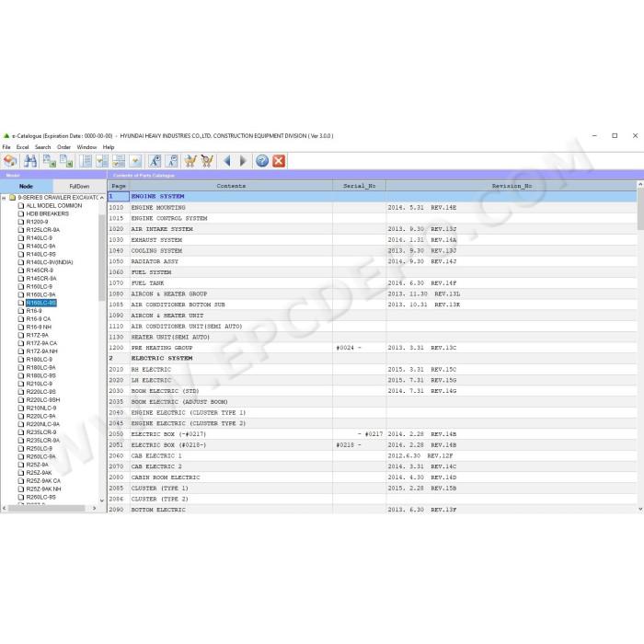Open the Excel menu
This screenshot has height=644, width=644.
point(23,147)
